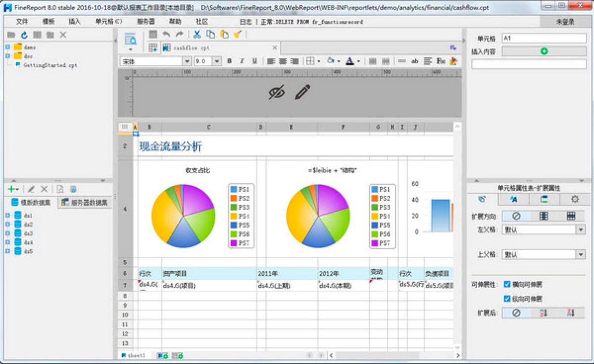Click the crossed-out eye visibility icon
Viewport: 594px width, 364px height.
click(x=277, y=92)
